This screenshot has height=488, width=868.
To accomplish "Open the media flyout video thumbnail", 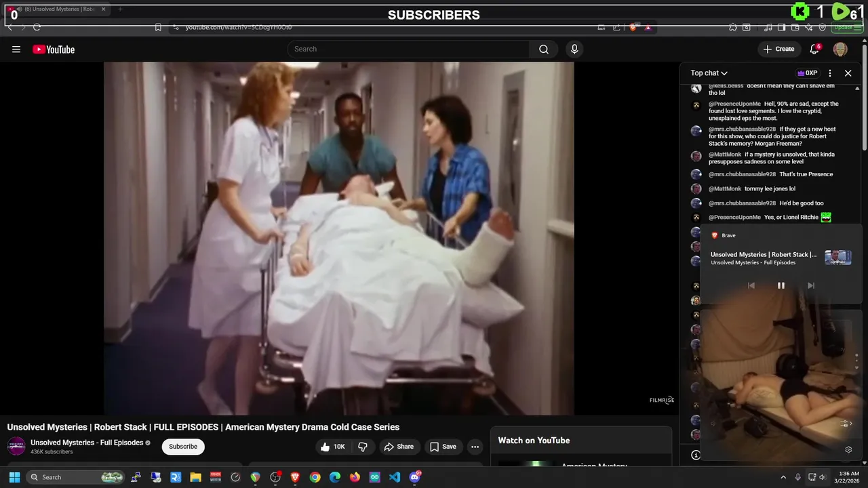I will tap(838, 258).
